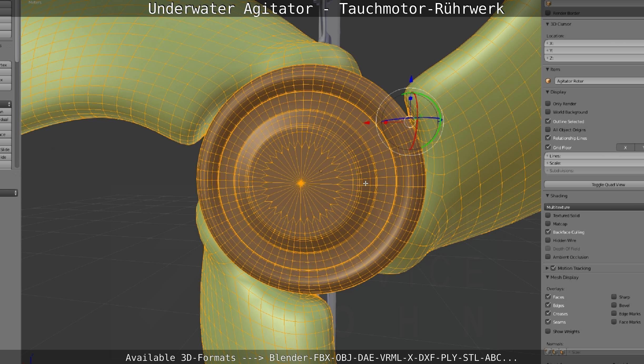Click the normals Size field
The width and height of the screenshot is (644, 364).
point(606,352)
